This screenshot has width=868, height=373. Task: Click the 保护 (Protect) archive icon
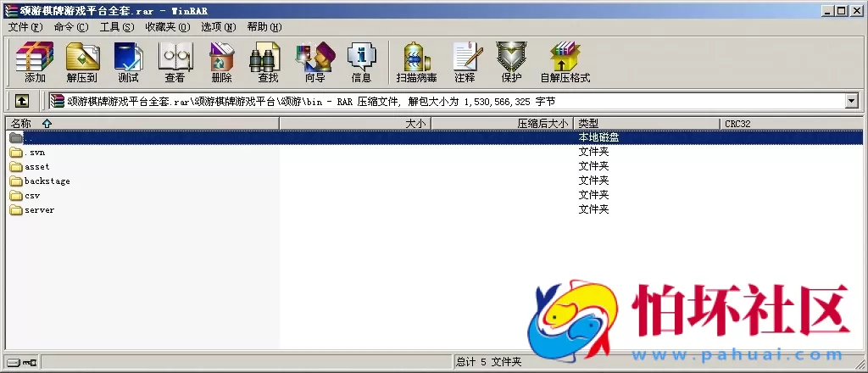(511, 61)
